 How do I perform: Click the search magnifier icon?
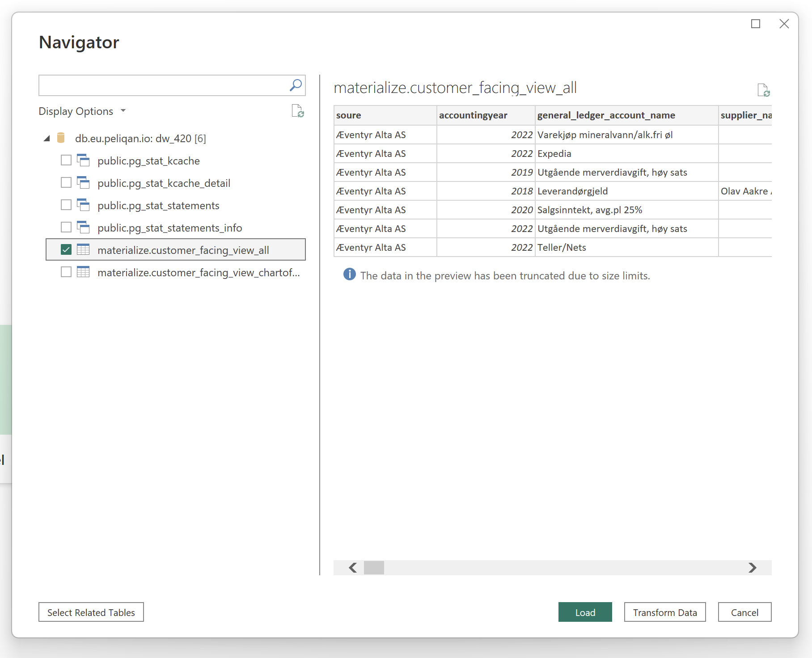[296, 85]
